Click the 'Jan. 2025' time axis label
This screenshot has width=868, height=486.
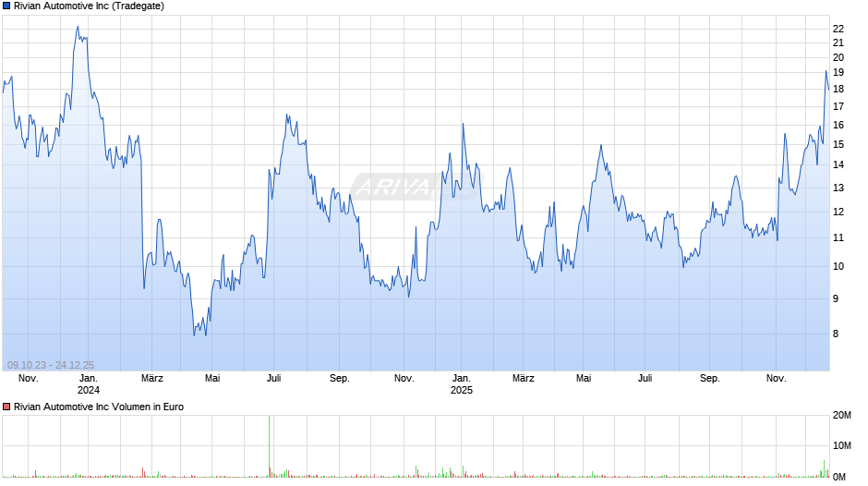[462, 384]
